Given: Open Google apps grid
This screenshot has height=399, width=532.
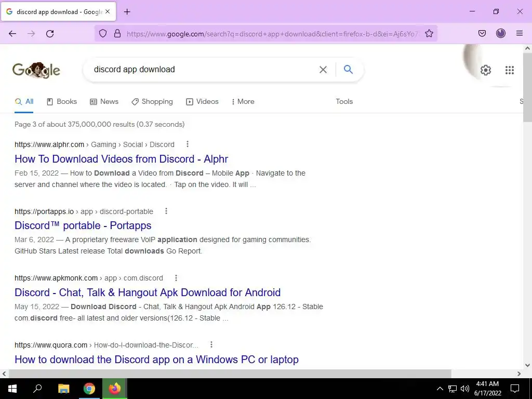Looking at the screenshot, I should 509,70.
